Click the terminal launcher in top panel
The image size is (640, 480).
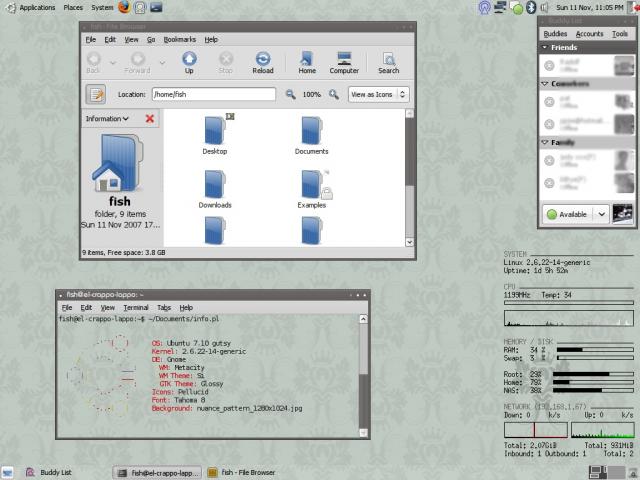[x=156, y=7]
